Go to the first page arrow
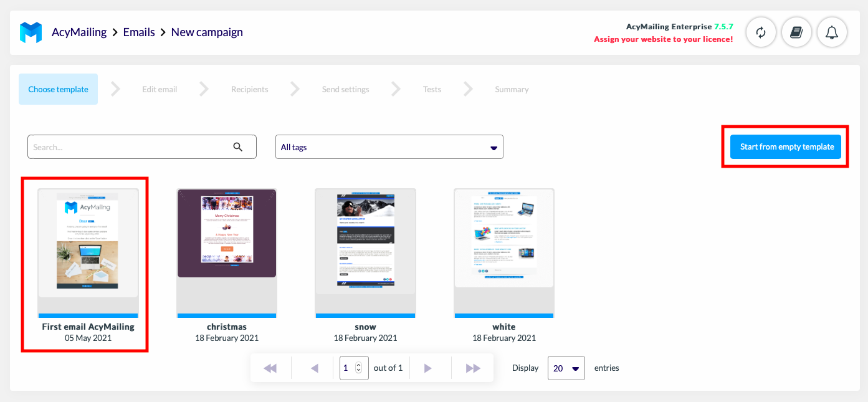Viewport: 868px width, 402px height. 270,368
